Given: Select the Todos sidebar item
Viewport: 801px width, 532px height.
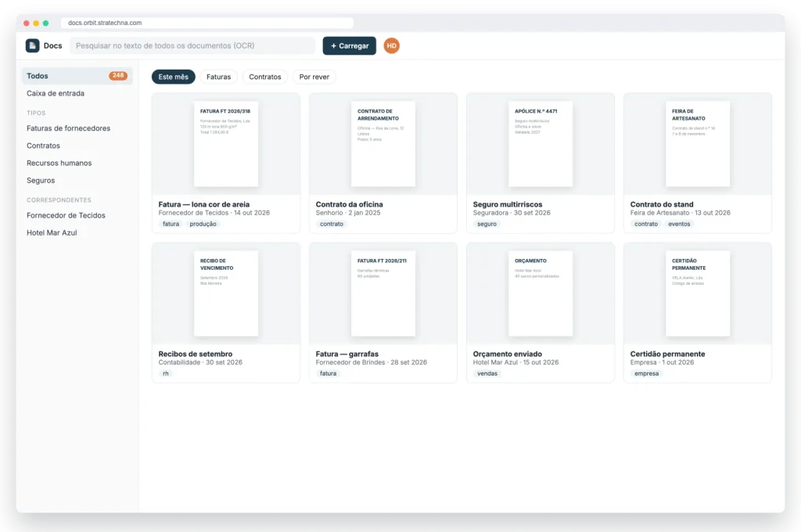Looking at the screenshot, I should pyautogui.click(x=77, y=76).
